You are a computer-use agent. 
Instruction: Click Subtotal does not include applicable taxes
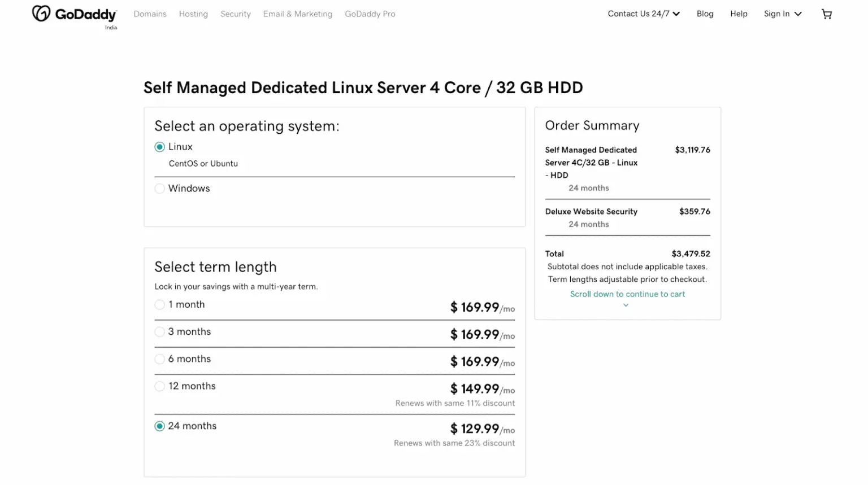click(627, 267)
